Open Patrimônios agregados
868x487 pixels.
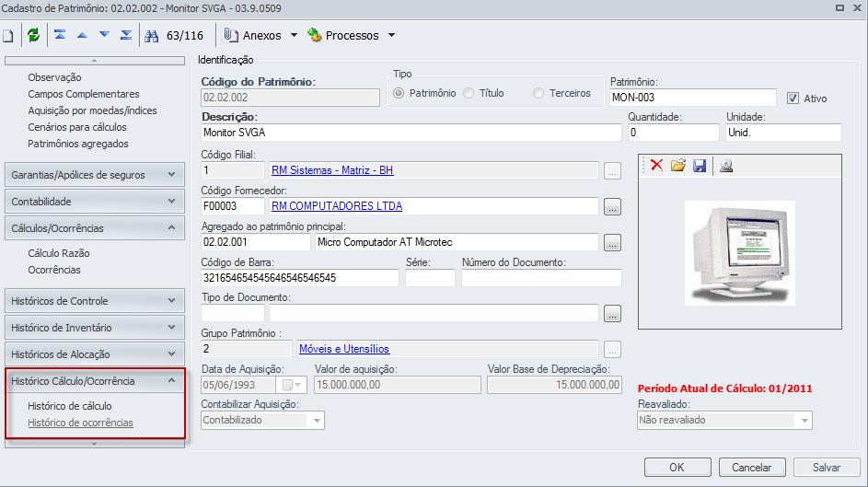pos(78,144)
